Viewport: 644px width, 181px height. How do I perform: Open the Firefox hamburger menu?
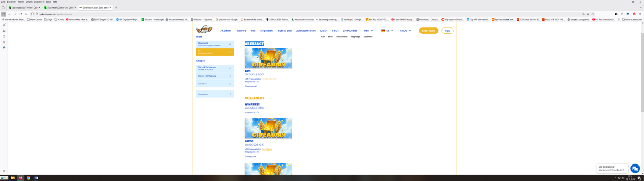[640, 14]
